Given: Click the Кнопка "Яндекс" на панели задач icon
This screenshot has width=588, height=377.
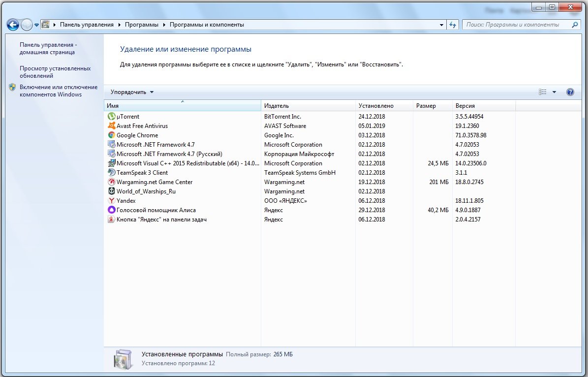Looking at the screenshot, I should (111, 220).
